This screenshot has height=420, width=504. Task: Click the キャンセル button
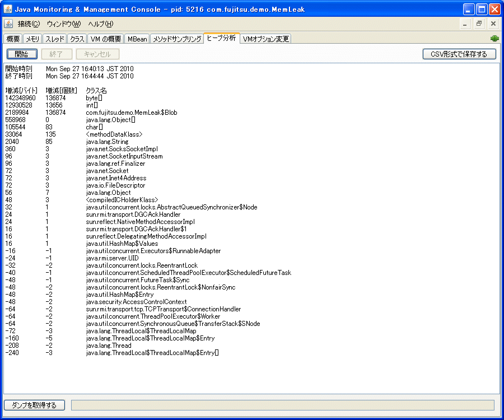point(97,54)
